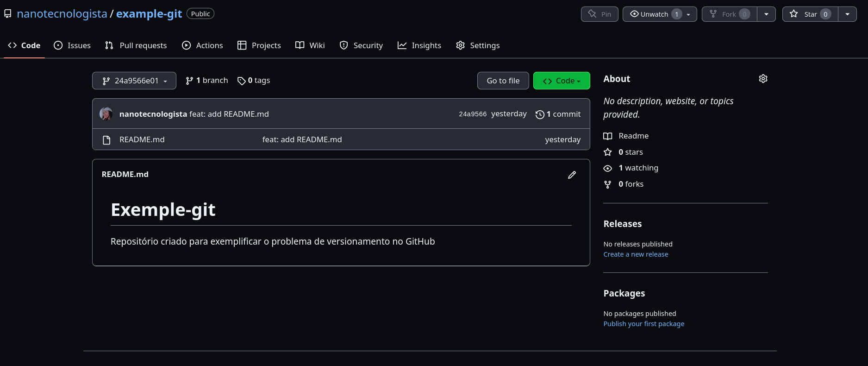The width and height of the screenshot is (868, 366).
Task: Click the README.md heading in the readme box
Action: point(125,174)
